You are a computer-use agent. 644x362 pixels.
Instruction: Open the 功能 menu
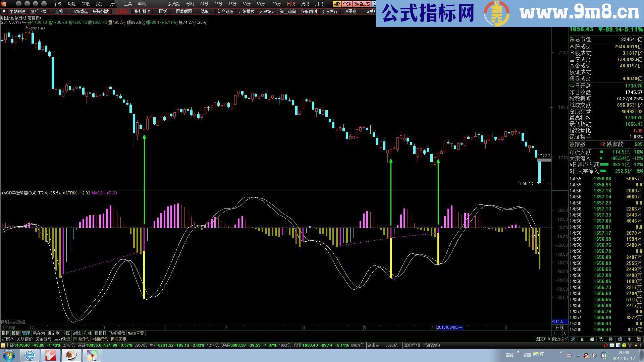pyautogui.click(x=71, y=4)
